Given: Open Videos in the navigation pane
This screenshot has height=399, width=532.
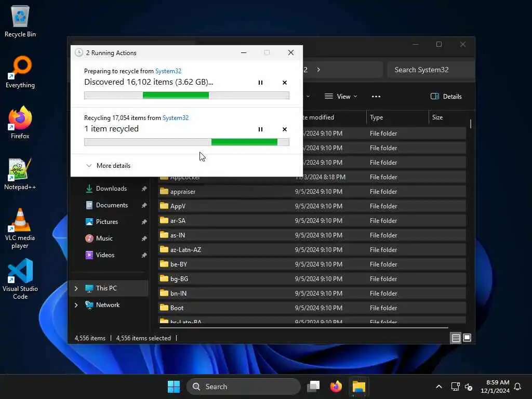Looking at the screenshot, I should tap(105, 255).
